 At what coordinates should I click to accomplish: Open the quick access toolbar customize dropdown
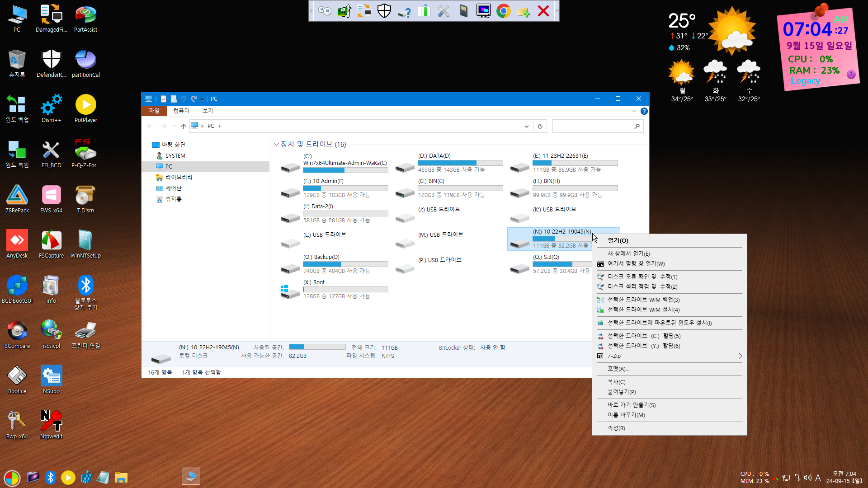[x=202, y=99]
